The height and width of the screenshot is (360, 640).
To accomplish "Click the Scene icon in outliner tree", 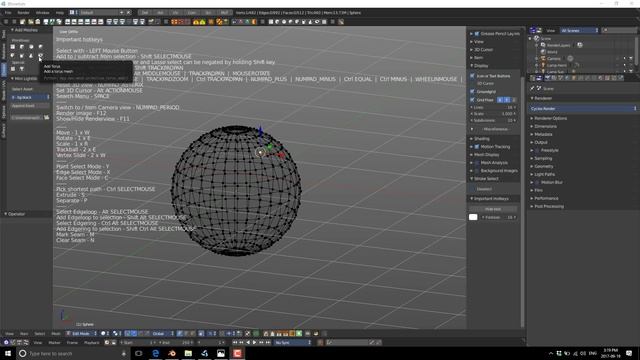I will pyautogui.click(x=537, y=38).
